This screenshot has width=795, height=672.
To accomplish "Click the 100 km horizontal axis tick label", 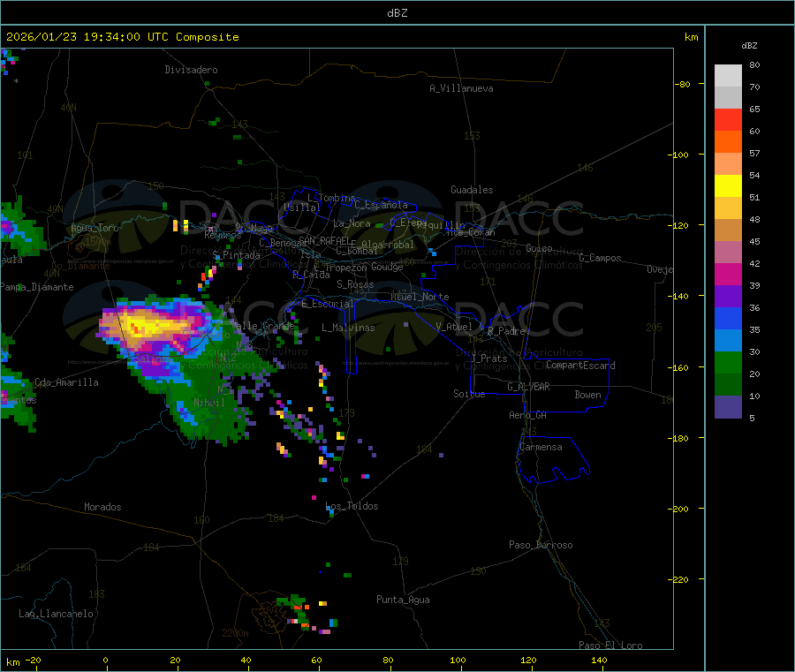I will pyautogui.click(x=458, y=660).
